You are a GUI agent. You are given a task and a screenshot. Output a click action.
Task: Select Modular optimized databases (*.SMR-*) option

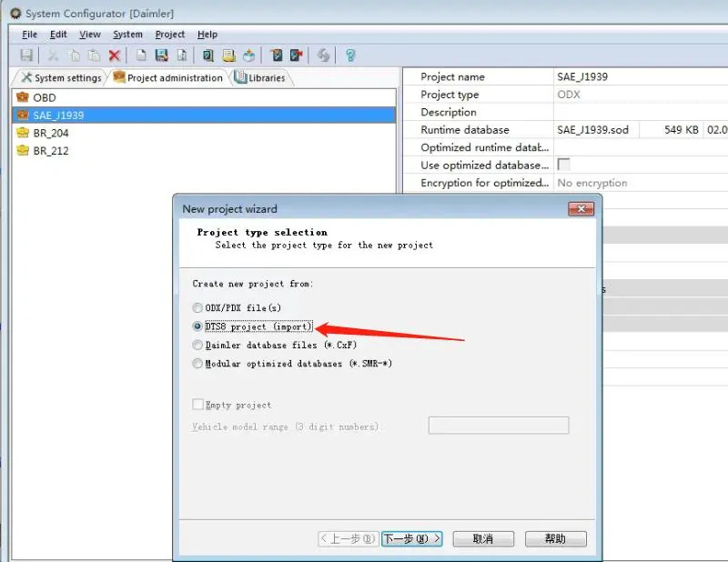click(198, 364)
